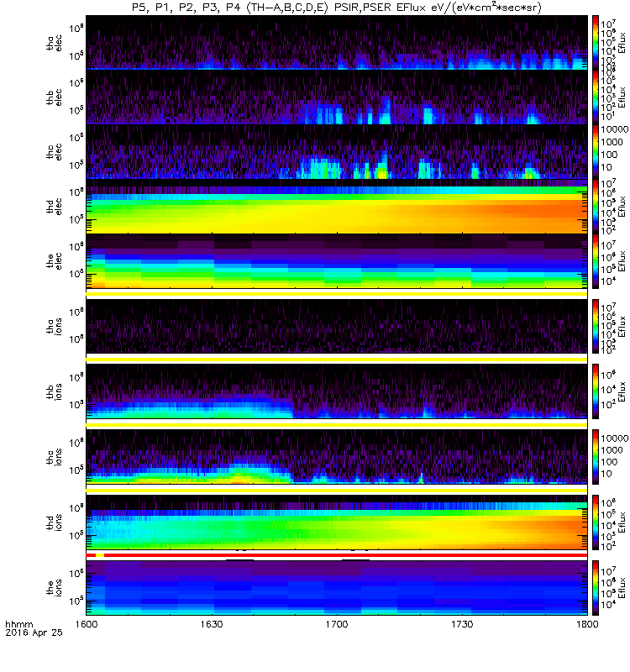Screen dimensions: 630x672
Task: Click the yellow segment in the red bar
Action: 100,555
